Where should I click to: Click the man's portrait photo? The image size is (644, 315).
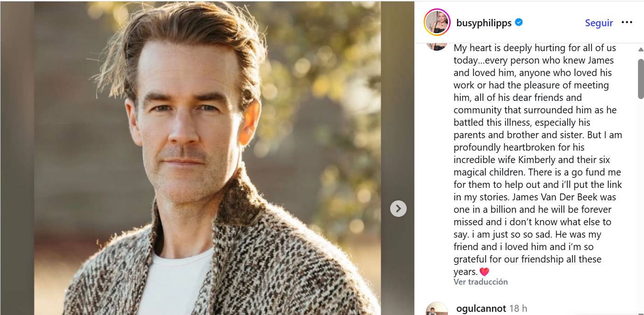[x=207, y=157]
